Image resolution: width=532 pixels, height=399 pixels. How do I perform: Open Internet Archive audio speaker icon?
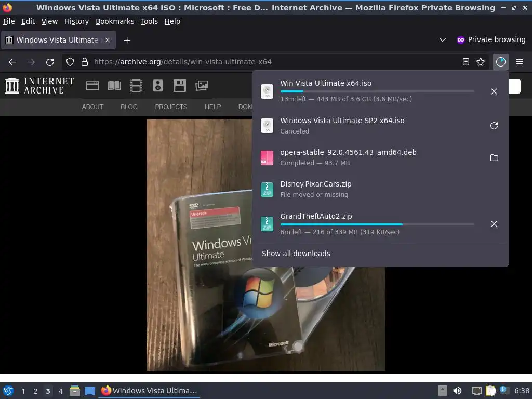click(158, 86)
